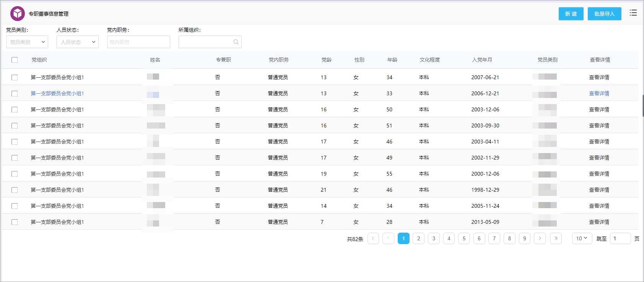Open the 党员类别 filter dropdown
Screen dimensions: 644x282
[27, 42]
